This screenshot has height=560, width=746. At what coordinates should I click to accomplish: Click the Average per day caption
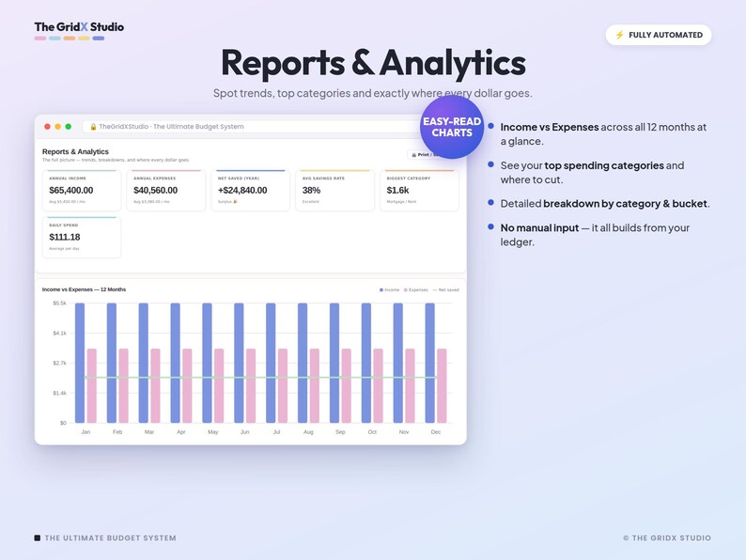point(64,248)
